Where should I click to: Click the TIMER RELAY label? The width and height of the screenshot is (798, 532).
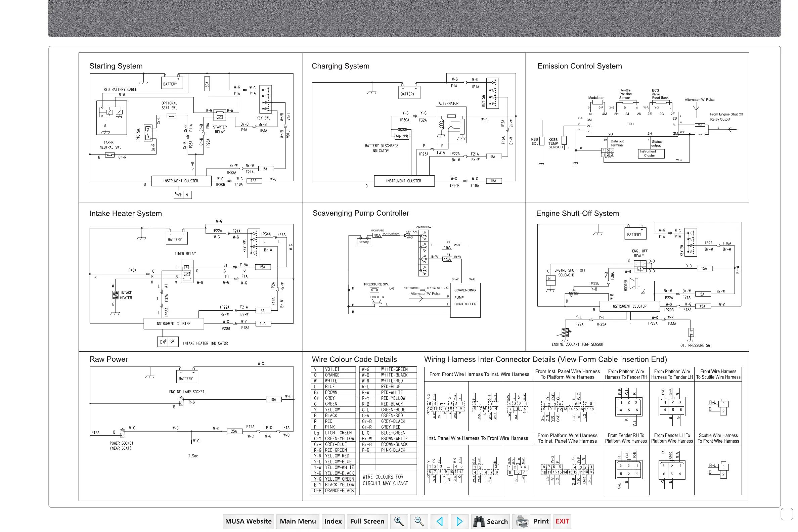(186, 254)
